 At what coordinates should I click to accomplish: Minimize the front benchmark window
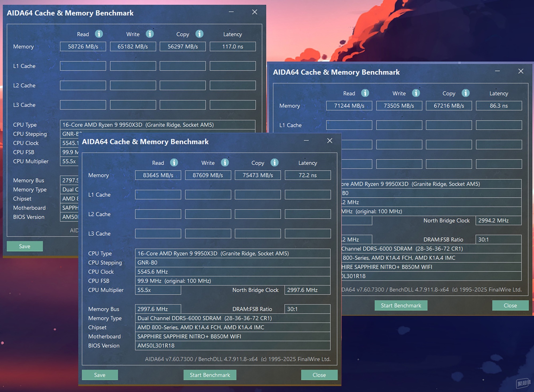(306, 141)
